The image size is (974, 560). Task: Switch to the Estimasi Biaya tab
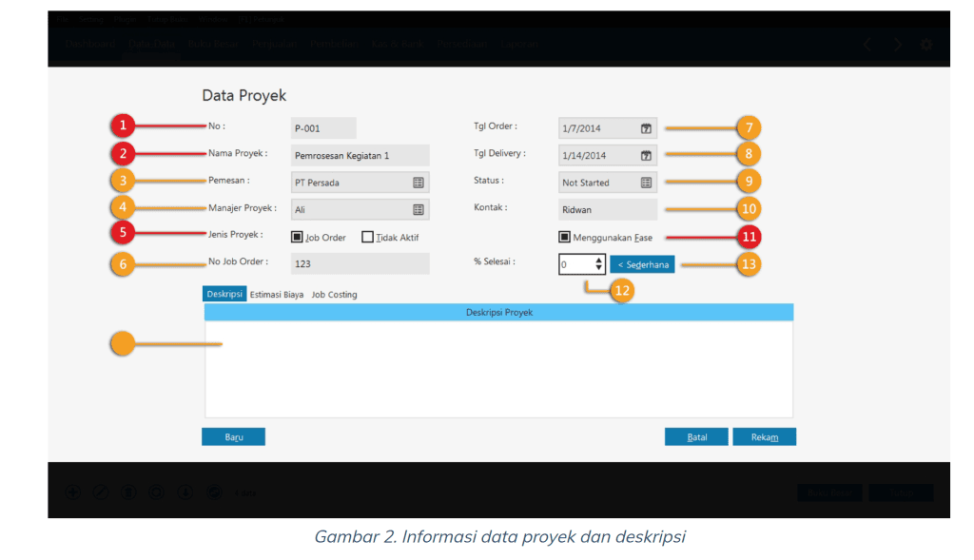(x=277, y=295)
